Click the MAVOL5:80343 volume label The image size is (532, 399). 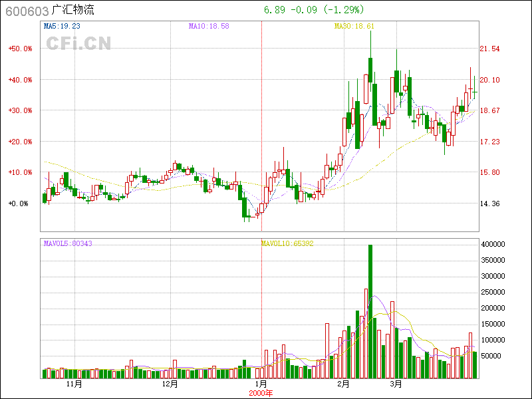tap(68, 243)
